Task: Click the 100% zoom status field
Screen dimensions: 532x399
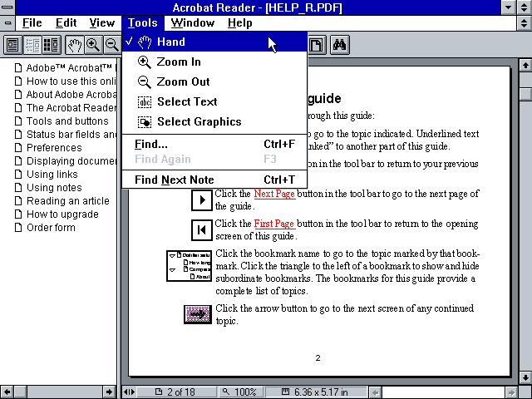Action: click(x=240, y=392)
